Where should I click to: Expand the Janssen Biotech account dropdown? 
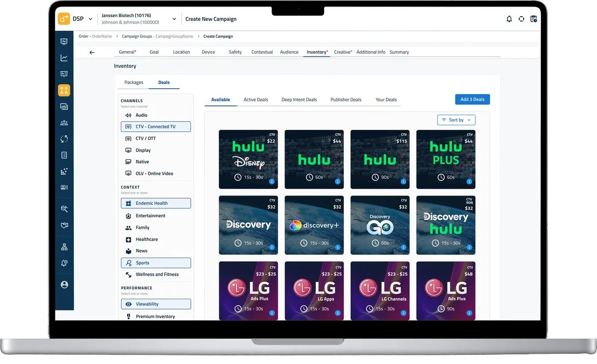(x=174, y=19)
